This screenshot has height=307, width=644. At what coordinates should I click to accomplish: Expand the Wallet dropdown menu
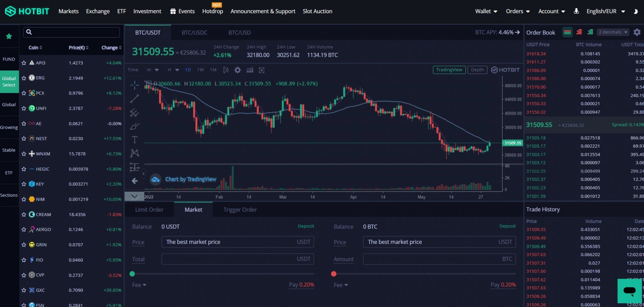(486, 11)
